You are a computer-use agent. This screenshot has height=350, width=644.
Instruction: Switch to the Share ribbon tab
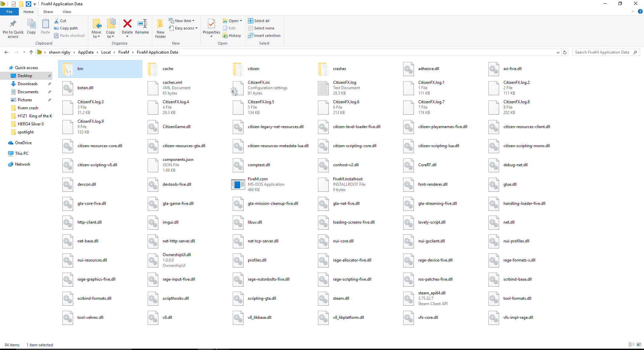click(48, 12)
